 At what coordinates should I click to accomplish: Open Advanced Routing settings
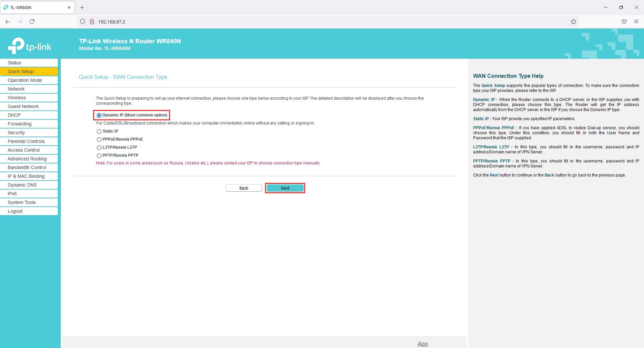pyautogui.click(x=29, y=159)
